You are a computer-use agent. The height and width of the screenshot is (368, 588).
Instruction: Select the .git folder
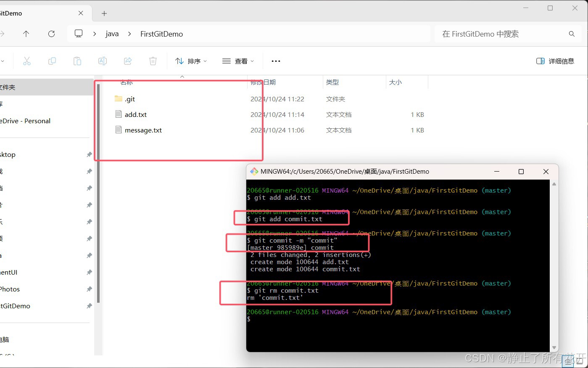tap(130, 99)
